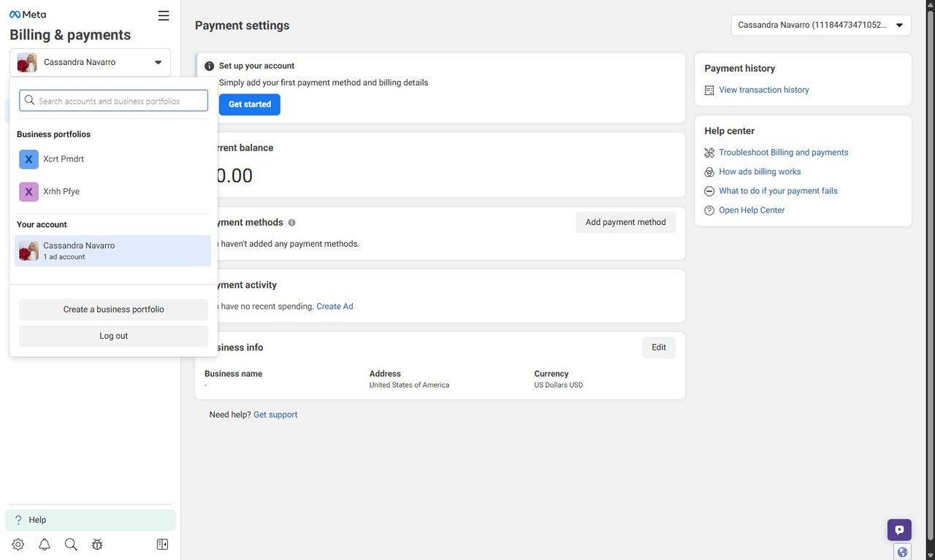Open the Help item in sidebar

(x=90, y=520)
